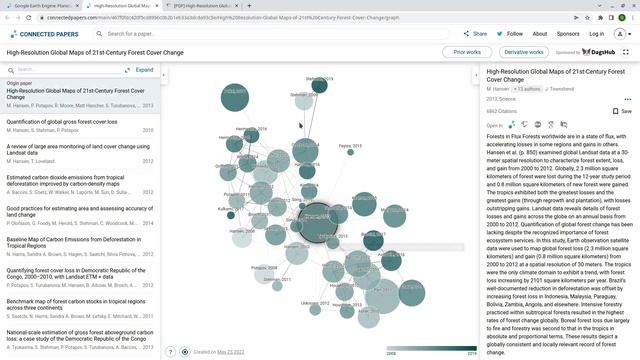Viewport: 640px width, 360px height.
Task: Open the DagsHub sponsor link
Action: point(598,52)
